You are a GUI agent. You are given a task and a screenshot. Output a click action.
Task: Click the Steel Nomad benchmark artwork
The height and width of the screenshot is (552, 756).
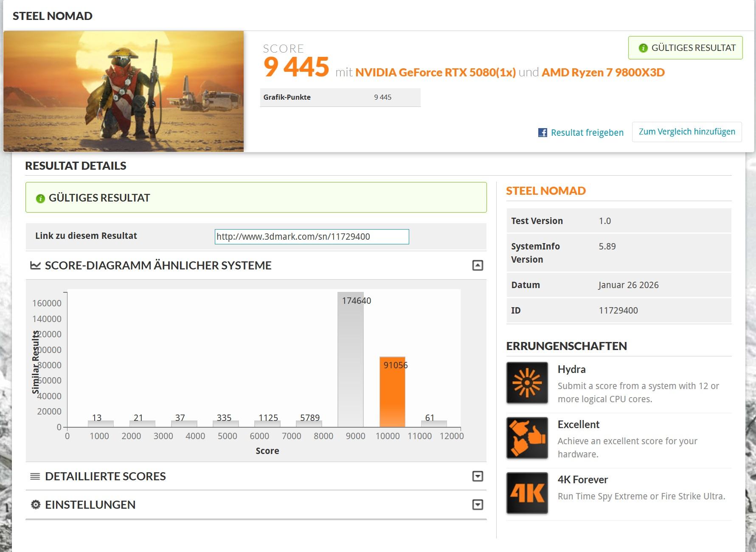click(124, 91)
